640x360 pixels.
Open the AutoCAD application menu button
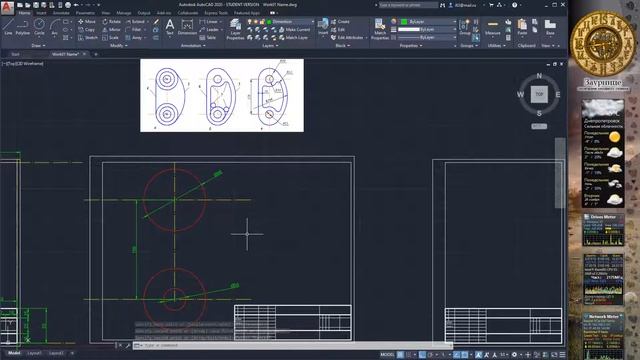[7, 7]
